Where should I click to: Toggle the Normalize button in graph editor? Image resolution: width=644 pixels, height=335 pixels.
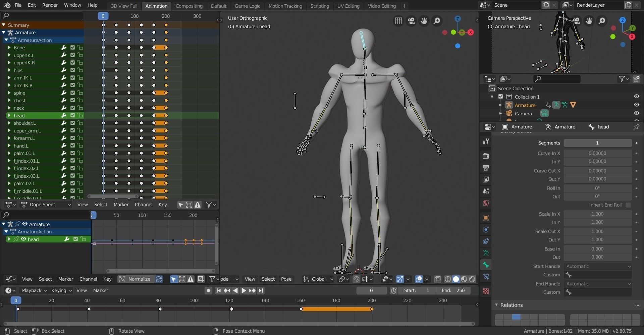tap(136, 279)
